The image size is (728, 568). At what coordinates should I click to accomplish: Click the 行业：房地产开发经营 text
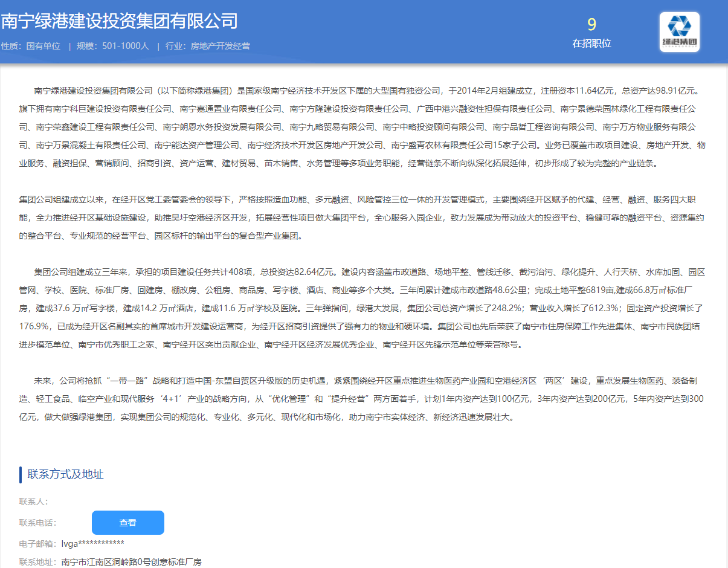tap(207, 46)
